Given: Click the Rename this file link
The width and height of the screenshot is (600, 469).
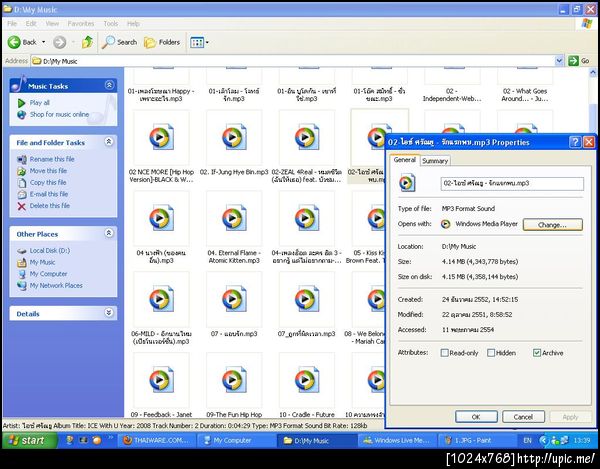Looking at the screenshot, I should click(x=52, y=159).
